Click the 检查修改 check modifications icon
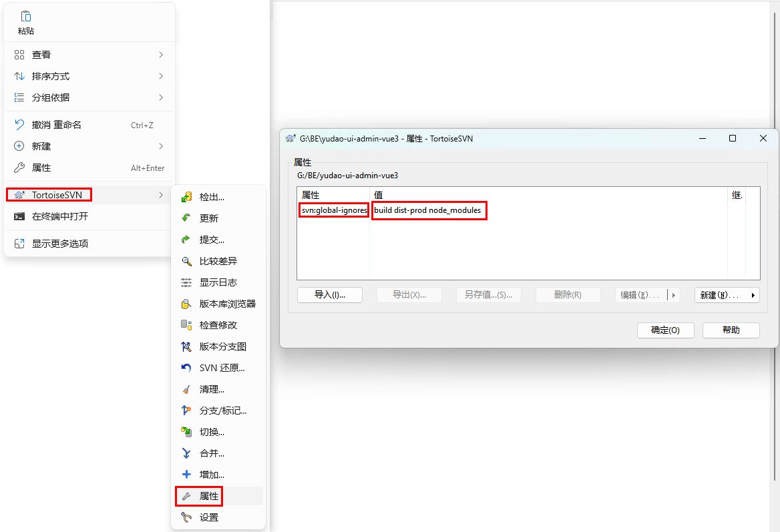The image size is (780, 532). click(x=186, y=324)
